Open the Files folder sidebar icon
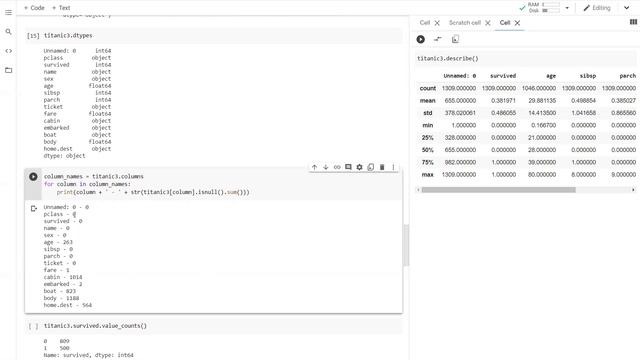 (8, 70)
